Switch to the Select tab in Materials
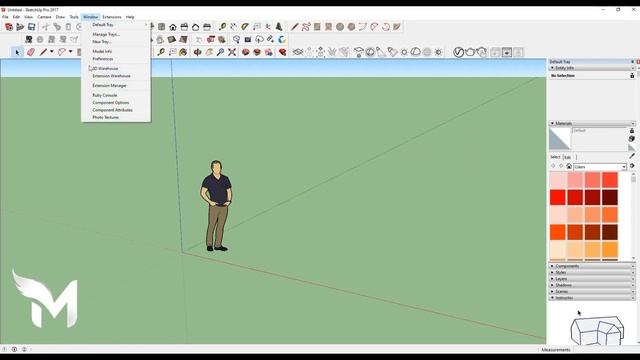 click(x=555, y=157)
